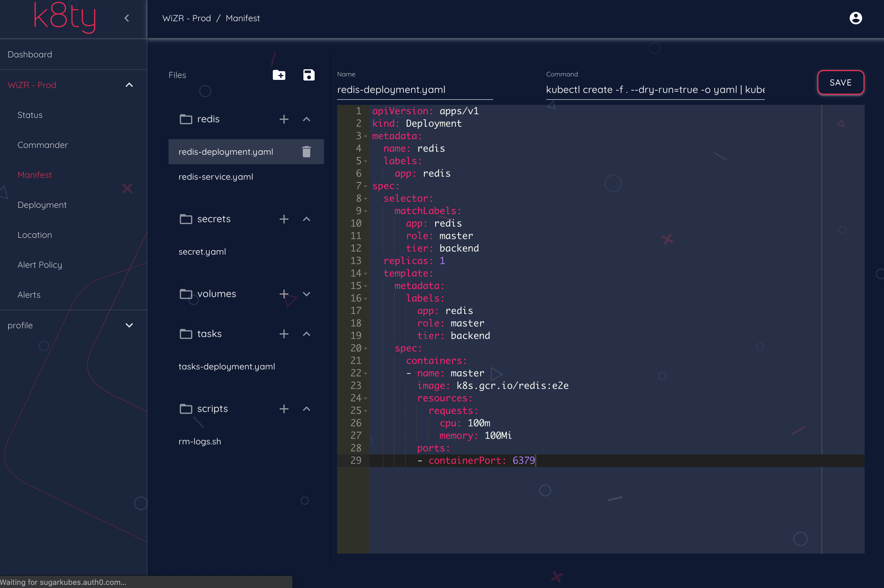Click the save disk icon beside Files
The image size is (884, 588).
tap(309, 75)
